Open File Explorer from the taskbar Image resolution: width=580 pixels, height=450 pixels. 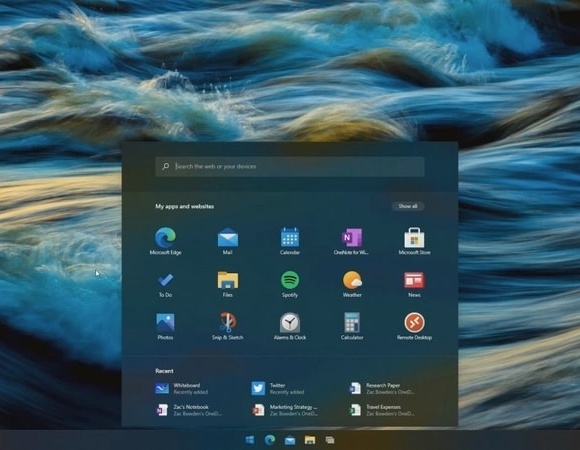click(x=310, y=440)
